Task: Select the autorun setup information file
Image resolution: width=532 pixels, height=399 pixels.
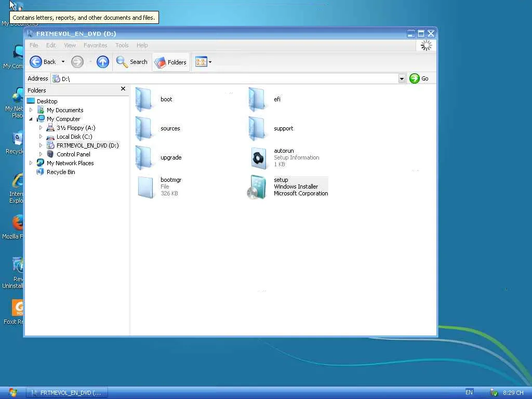Action: pyautogui.click(x=259, y=158)
